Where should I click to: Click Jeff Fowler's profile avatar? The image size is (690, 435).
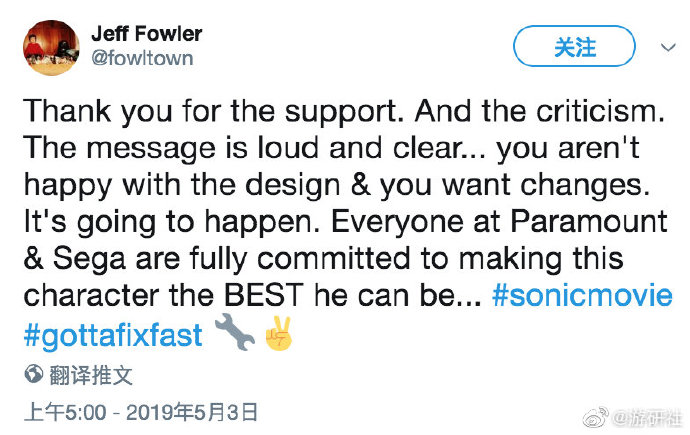point(50,46)
